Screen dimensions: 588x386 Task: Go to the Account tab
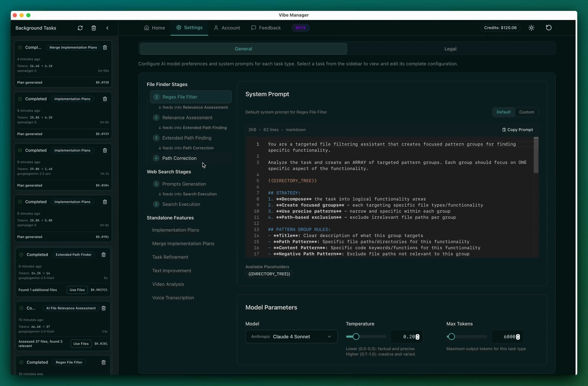pyautogui.click(x=227, y=28)
